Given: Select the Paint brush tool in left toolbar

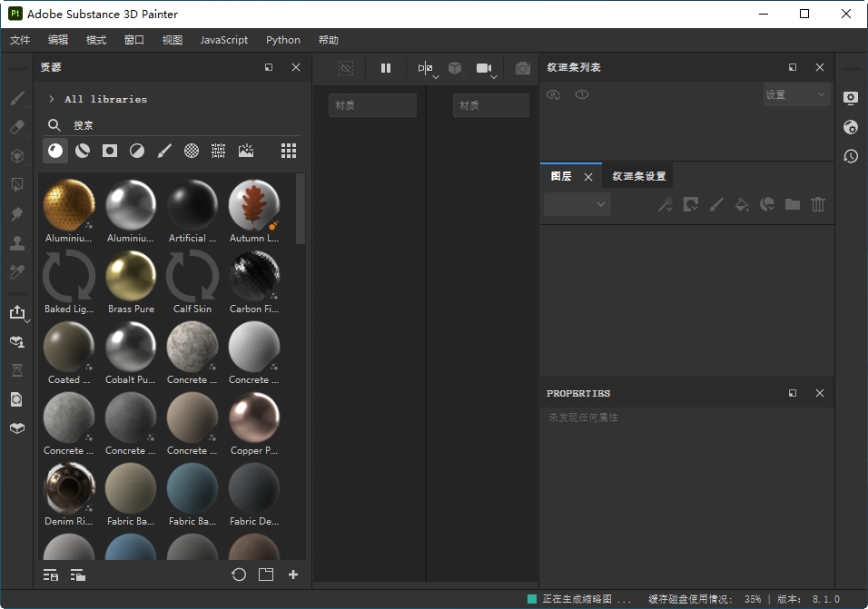Looking at the screenshot, I should pos(17,98).
